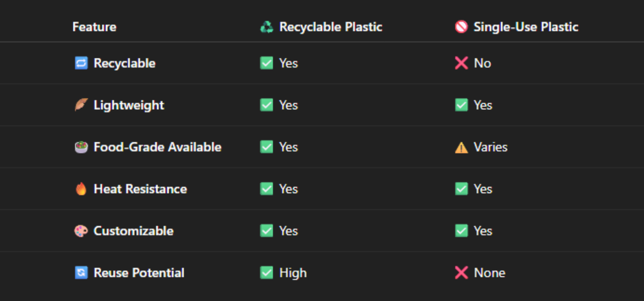The image size is (644, 301).
Task: Click the warning triangle beside Varies
Action: pos(461,147)
